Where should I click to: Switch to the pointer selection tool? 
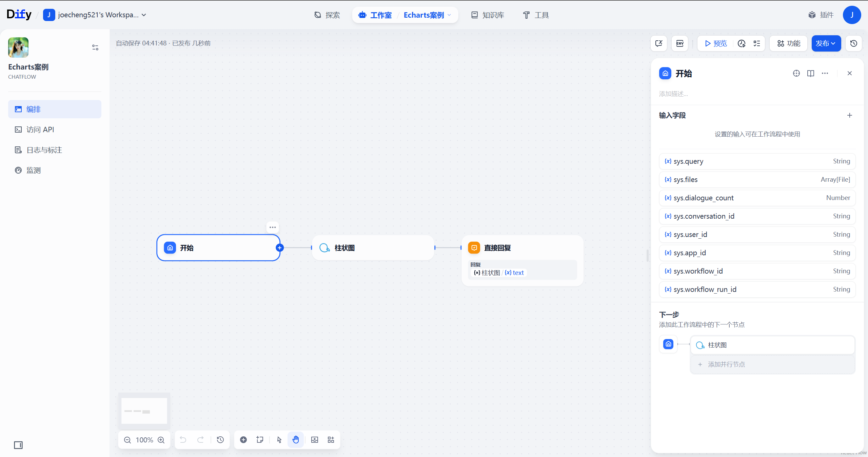279,440
